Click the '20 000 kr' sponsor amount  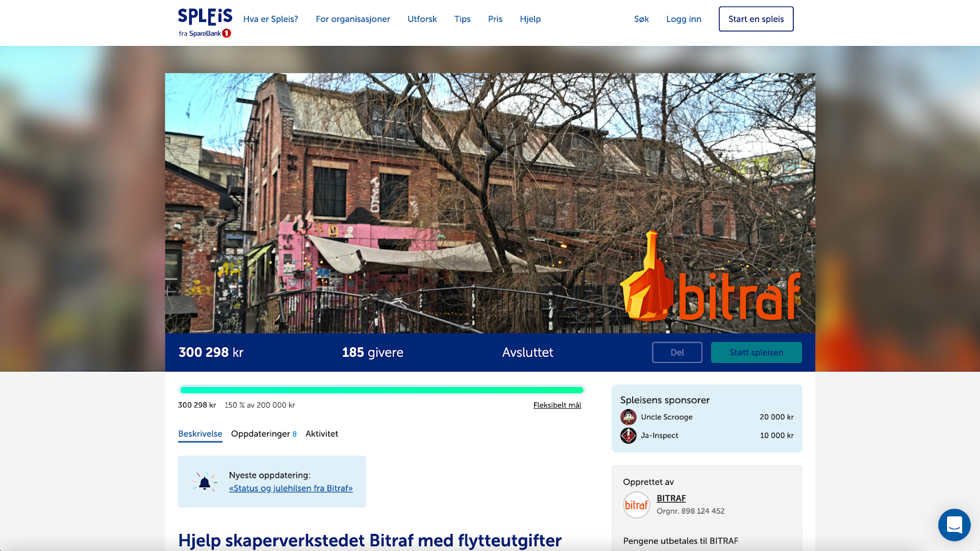pyautogui.click(x=777, y=417)
